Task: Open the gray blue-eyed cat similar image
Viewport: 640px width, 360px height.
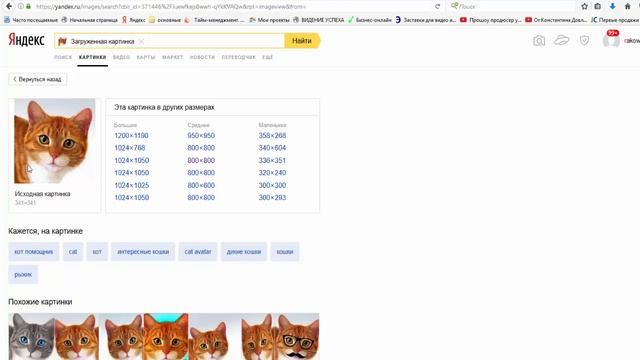Action: coord(31,336)
